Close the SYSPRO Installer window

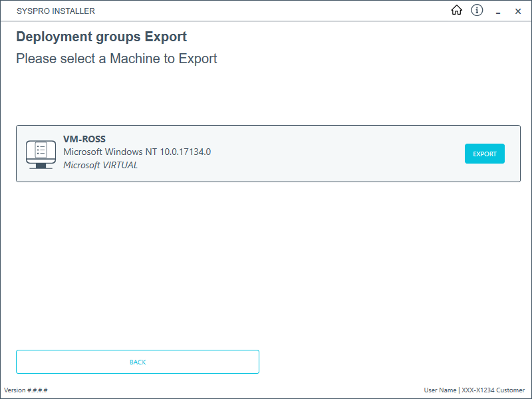point(518,11)
